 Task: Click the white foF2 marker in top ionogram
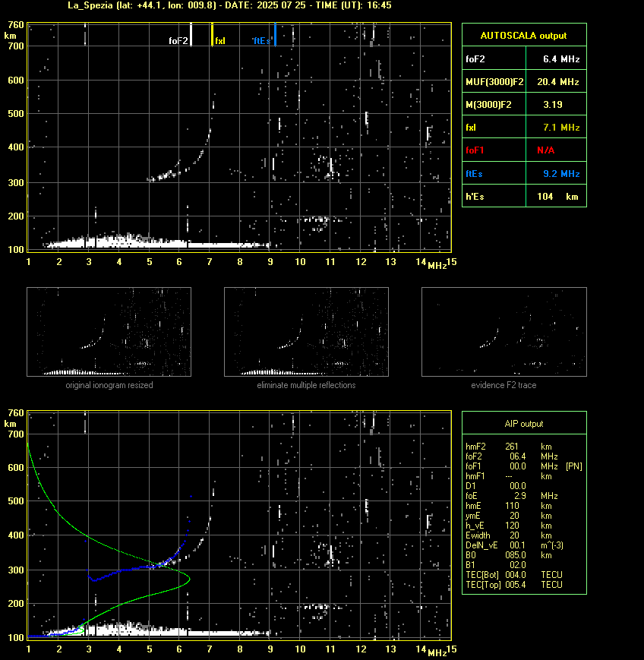coord(191,34)
